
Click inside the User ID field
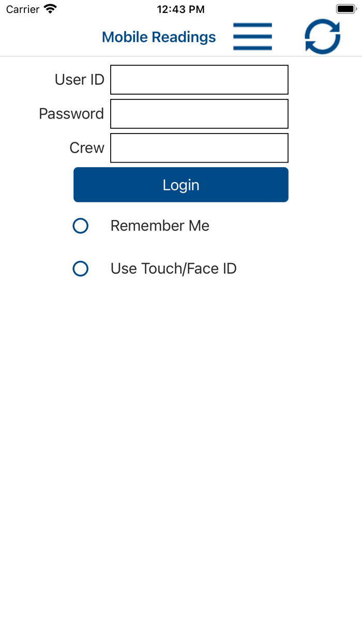coord(199,79)
